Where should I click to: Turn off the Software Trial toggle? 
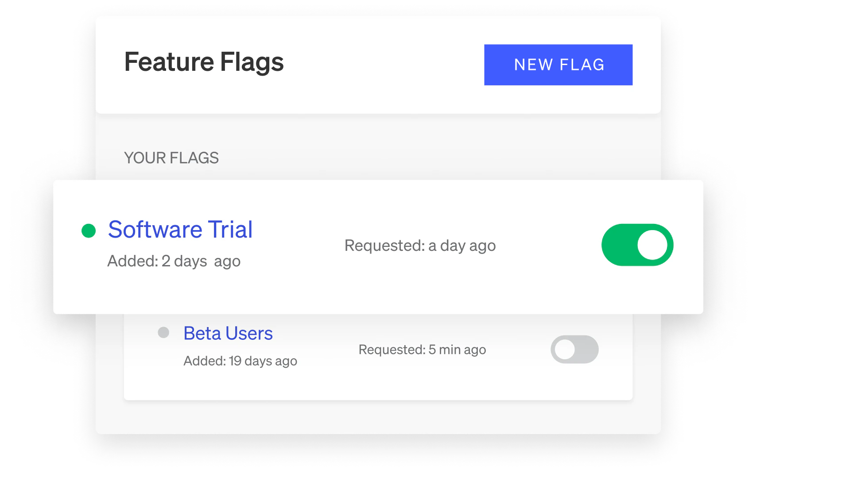pos(637,245)
